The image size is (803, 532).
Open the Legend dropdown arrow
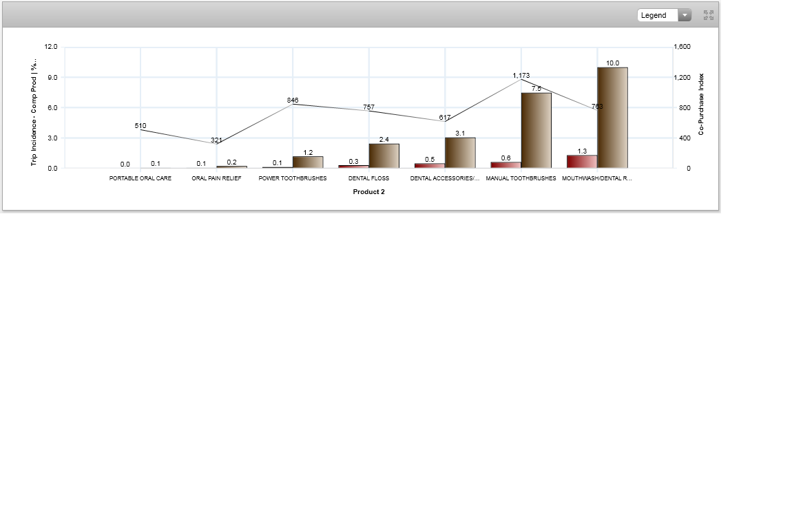point(684,15)
